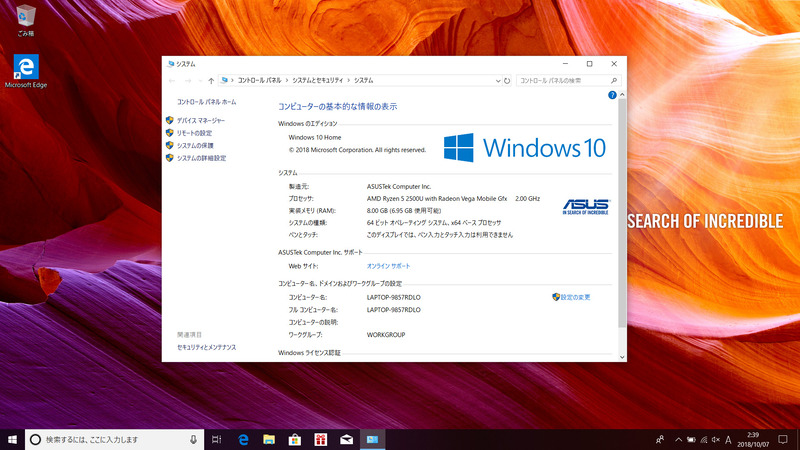Screen dimensions: 800x450
Task: Click the システムとセキュリティ breadcrumb
Action: pyautogui.click(x=318, y=81)
